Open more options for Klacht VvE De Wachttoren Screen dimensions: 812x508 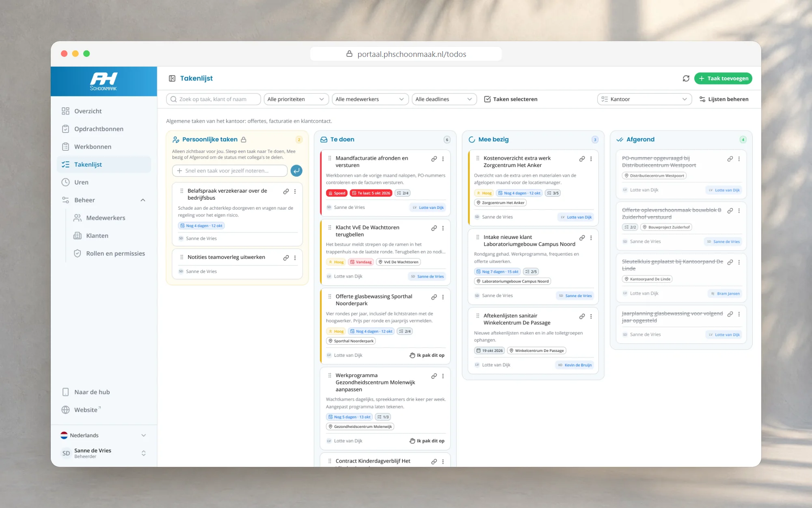[x=443, y=228]
